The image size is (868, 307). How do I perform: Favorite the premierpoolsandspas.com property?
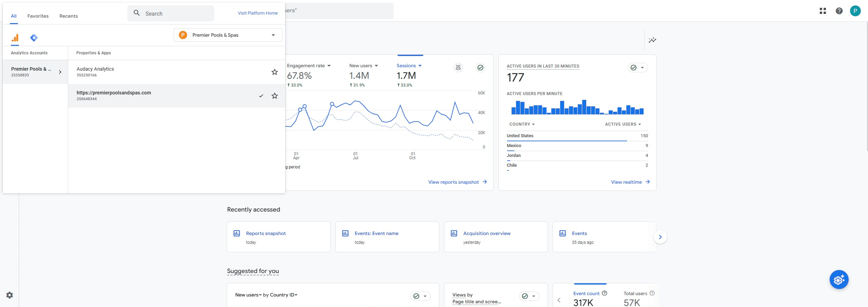[x=274, y=95]
